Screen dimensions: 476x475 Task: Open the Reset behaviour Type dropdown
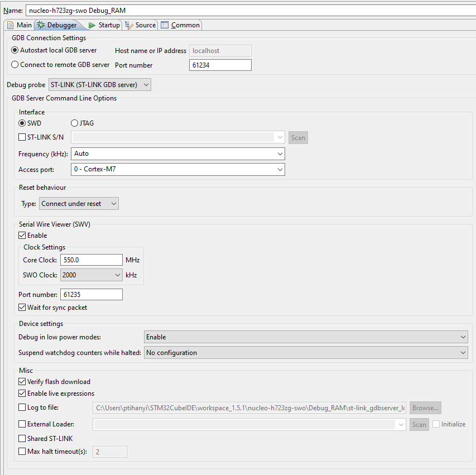(x=79, y=204)
